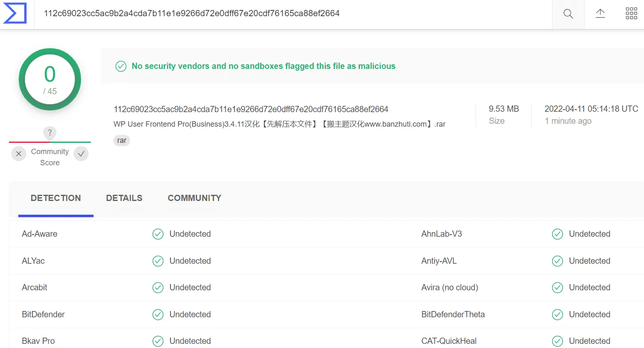The height and width of the screenshot is (348, 644).
Task: Click the Arcabit vendor name
Action: [35, 287]
